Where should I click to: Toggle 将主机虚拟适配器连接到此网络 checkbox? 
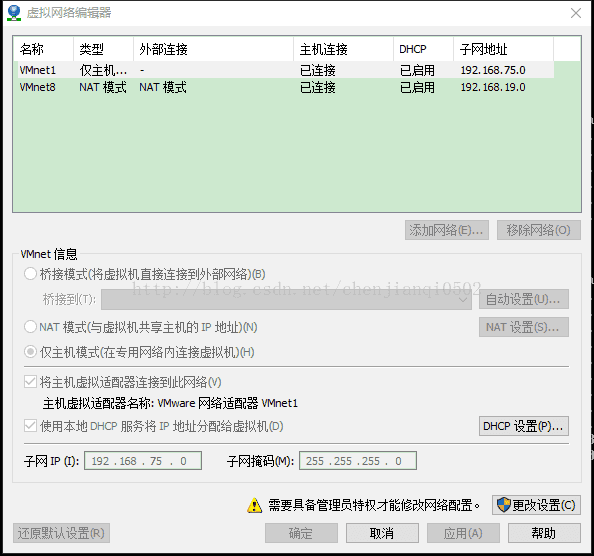pyautogui.click(x=30, y=382)
